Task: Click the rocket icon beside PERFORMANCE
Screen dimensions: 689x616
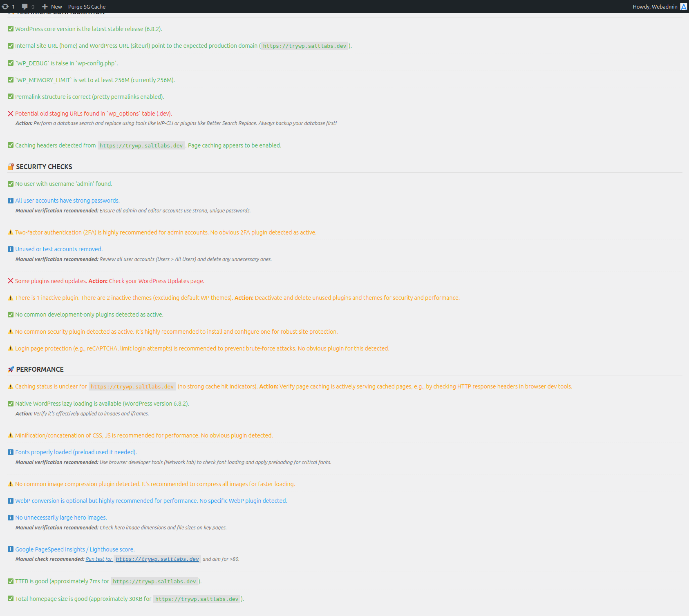Action: [11, 369]
